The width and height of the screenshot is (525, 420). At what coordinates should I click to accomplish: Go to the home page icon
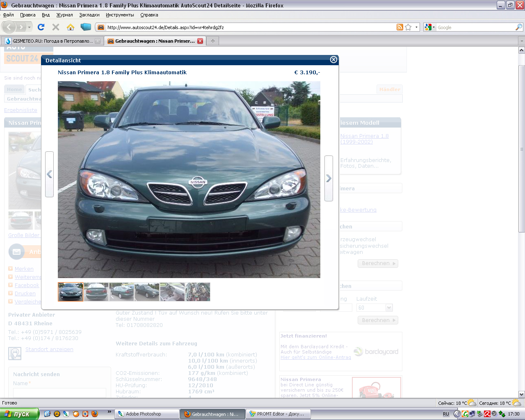pos(71,27)
